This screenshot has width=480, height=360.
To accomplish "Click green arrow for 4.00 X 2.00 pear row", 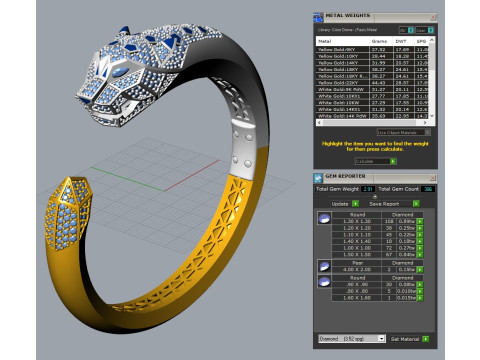I will pos(420,269).
